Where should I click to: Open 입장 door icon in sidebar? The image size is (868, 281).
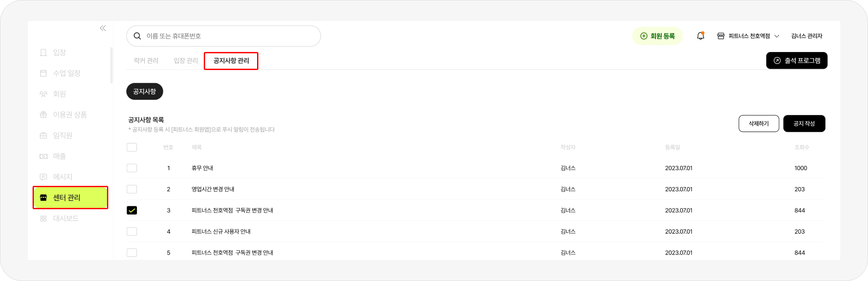tap(43, 52)
